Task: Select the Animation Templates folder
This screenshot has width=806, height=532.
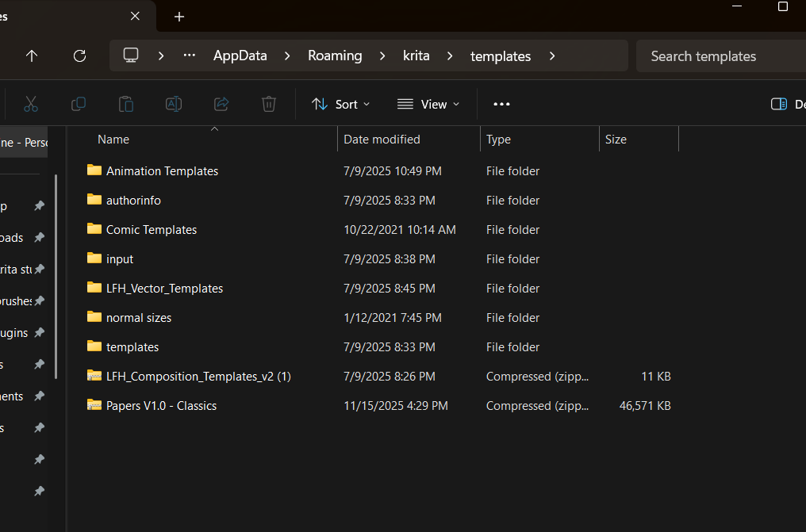Action: (x=162, y=170)
